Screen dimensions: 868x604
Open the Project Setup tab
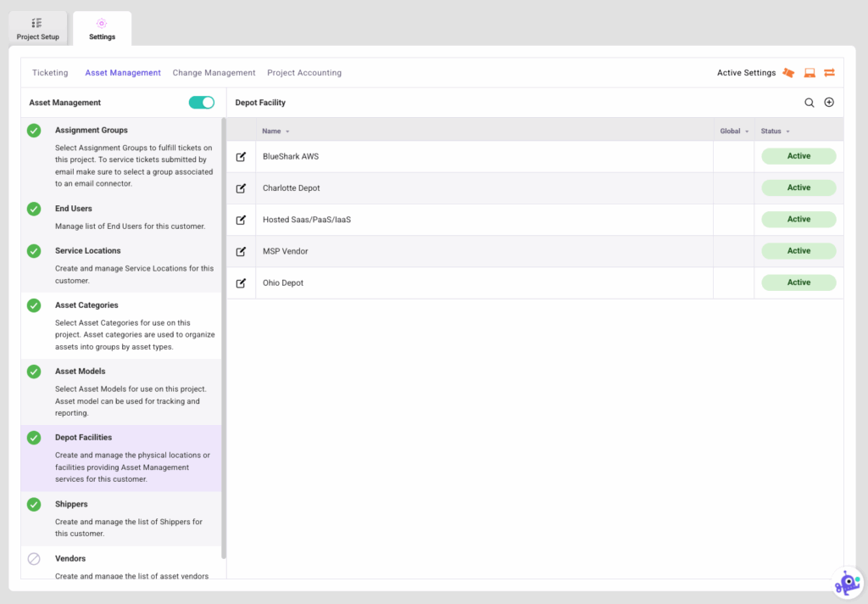pyautogui.click(x=38, y=29)
